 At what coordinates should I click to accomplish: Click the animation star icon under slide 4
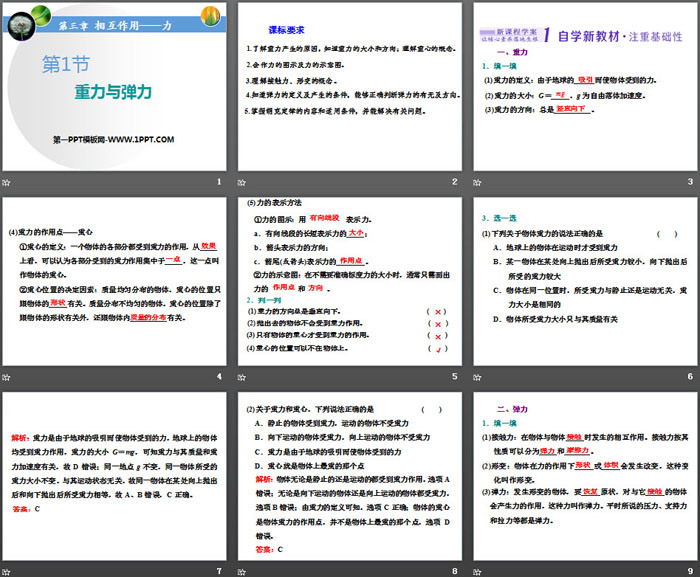point(8,376)
